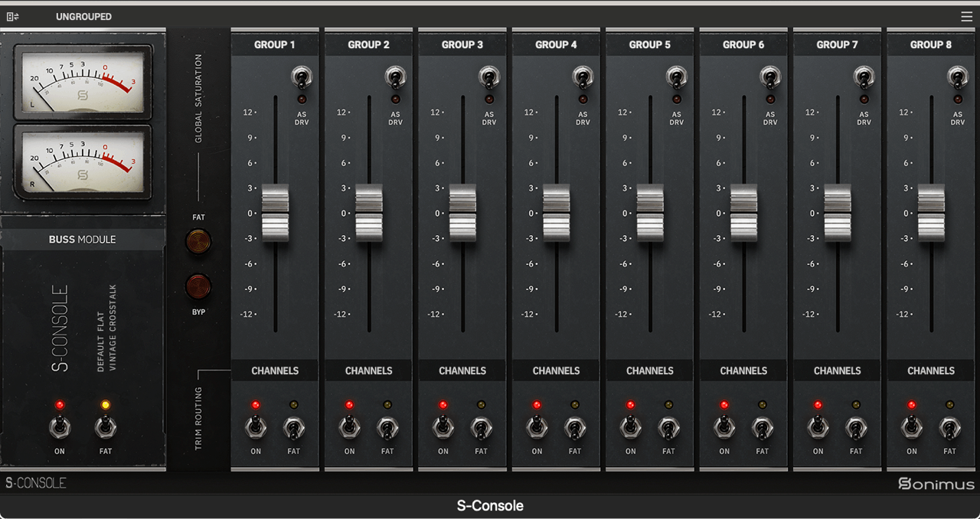Click the GLOBAL SATURATION label
This screenshot has width=980, height=519.
198,98
